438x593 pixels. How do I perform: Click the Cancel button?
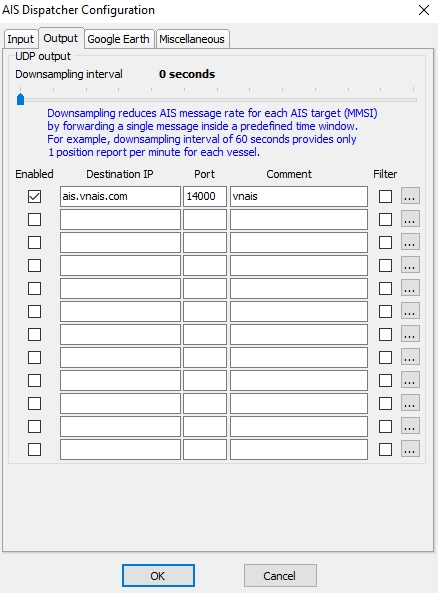280,576
